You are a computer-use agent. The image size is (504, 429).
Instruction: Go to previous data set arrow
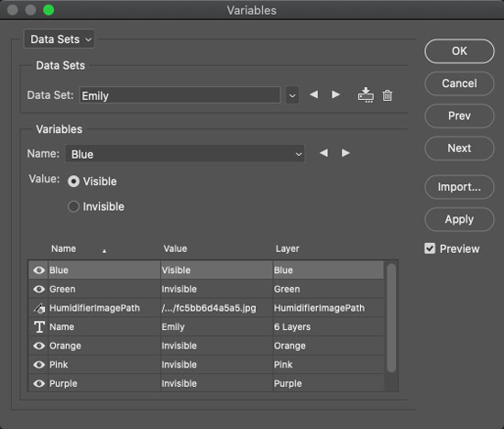pos(313,94)
